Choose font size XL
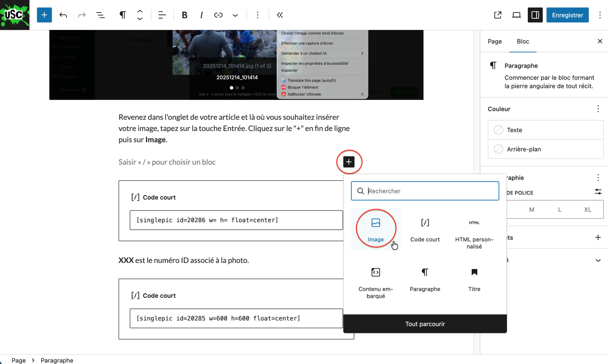 (x=587, y=210)
